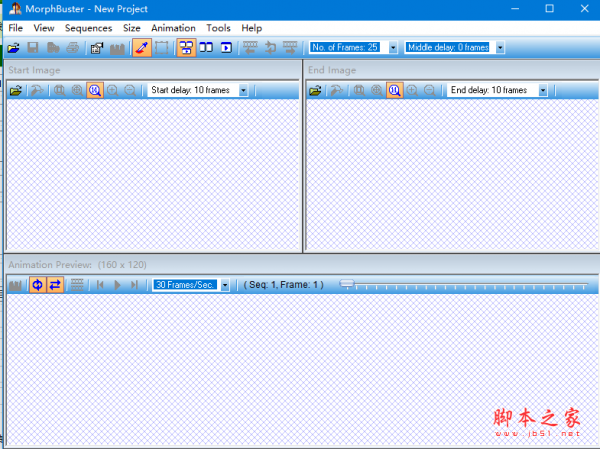The width and height of the screenshot is (600, 449).
Task: Click the Start Image panel header
Action: point(153,70)
